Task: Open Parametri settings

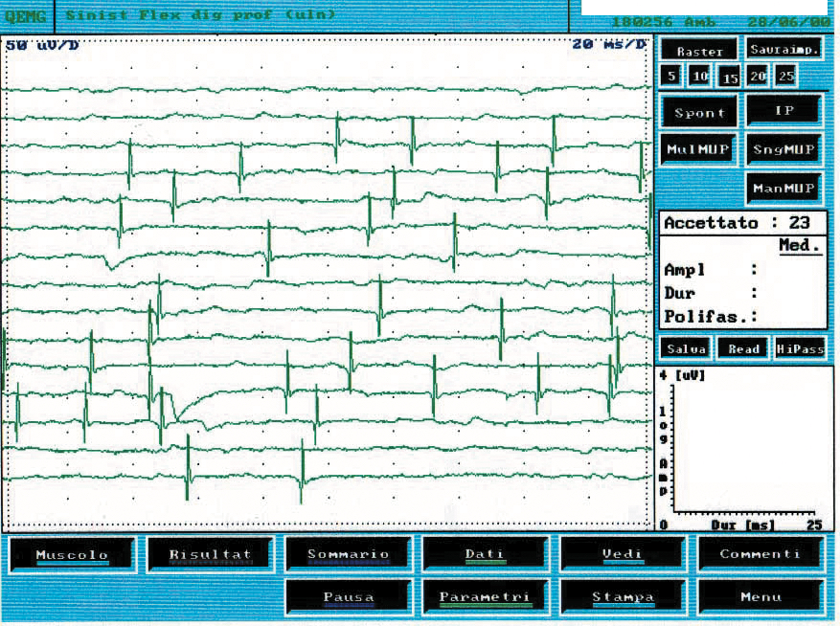Action: tap(485, 597)
